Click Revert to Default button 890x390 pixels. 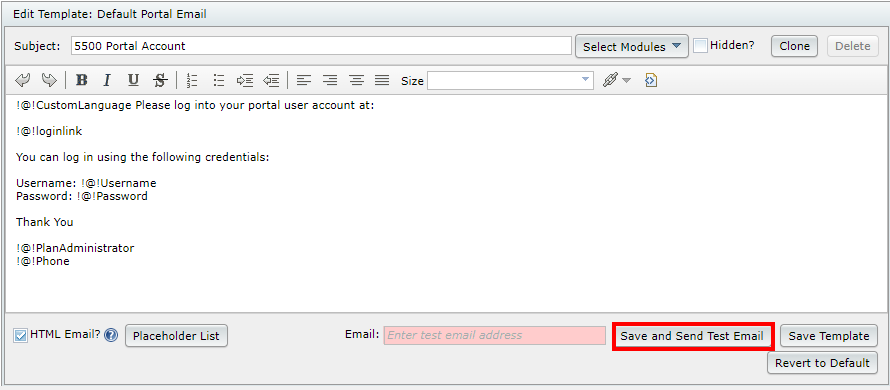[x=822, y=363]
